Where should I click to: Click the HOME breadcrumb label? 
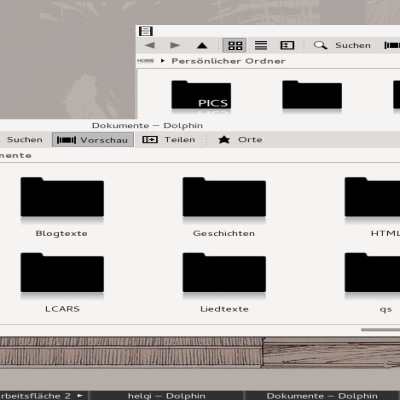point(146,61)
